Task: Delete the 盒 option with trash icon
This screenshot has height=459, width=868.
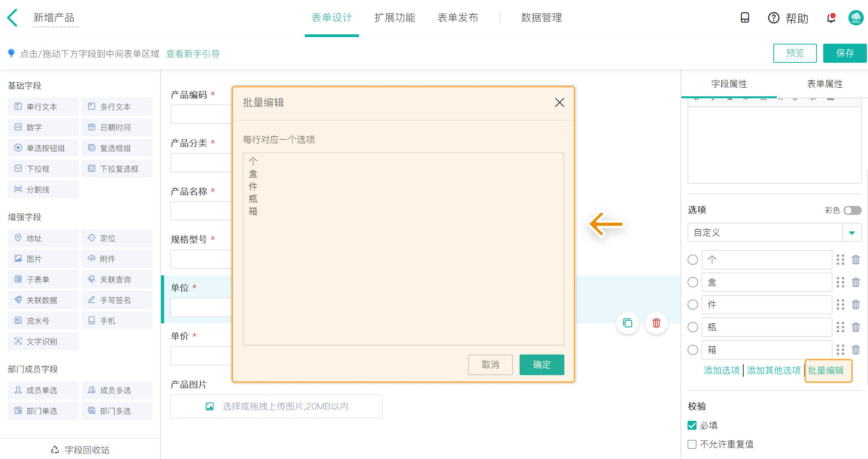Action: (x=856, y=282)
